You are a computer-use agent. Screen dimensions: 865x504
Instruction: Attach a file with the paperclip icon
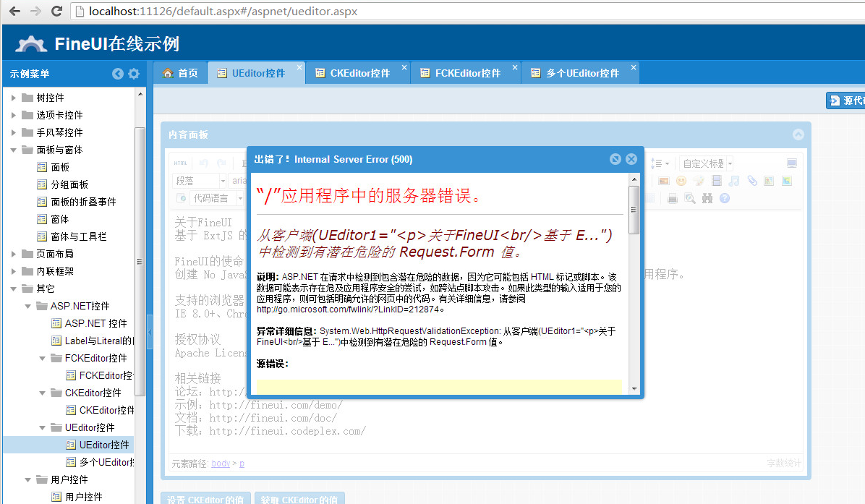tap(752, 181)
